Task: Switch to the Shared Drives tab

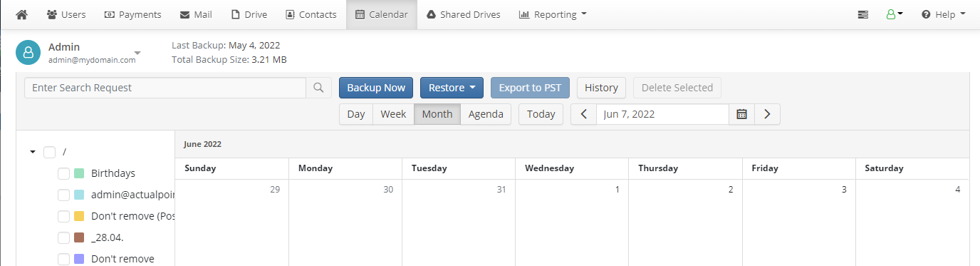Action: [x=463, y=14]
